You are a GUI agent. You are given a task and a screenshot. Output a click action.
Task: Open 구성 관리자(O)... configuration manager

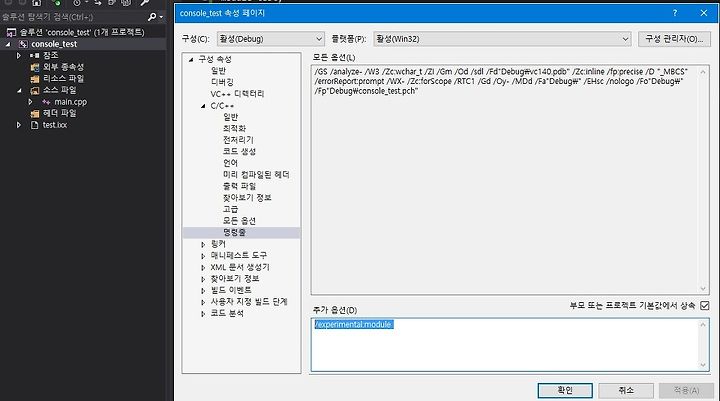[674, 39]
